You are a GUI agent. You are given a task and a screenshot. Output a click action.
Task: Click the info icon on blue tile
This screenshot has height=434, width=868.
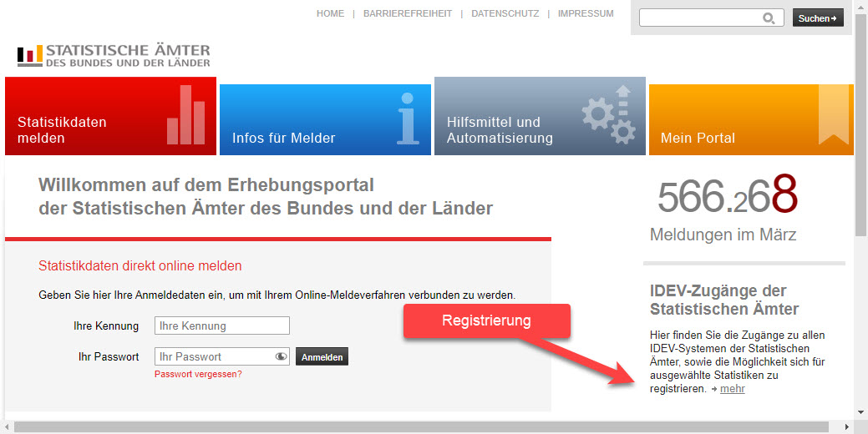pos(408,119)
